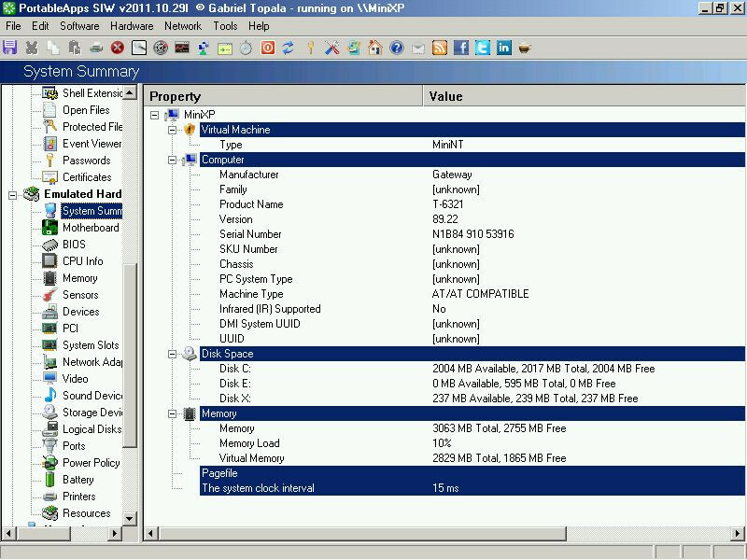The height and width of the screenshot is (560, 747).
Task: Click the orange RSS feed icon
Action: click(x=439, y=48)
